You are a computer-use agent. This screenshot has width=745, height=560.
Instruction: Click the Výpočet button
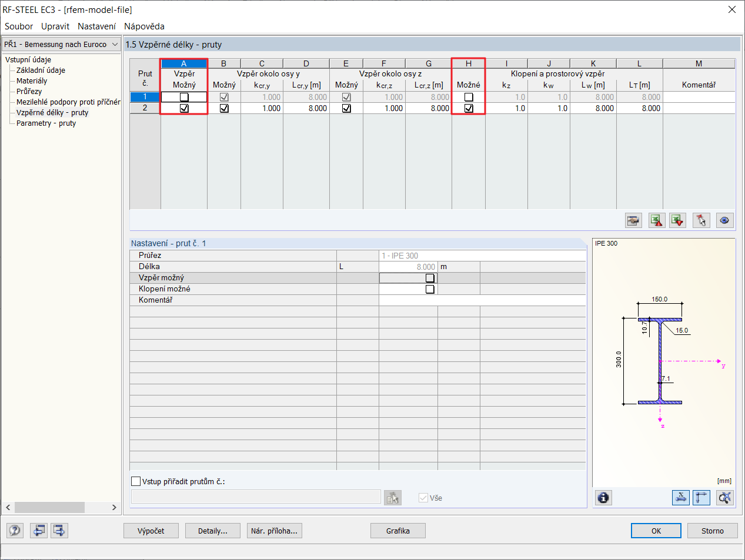pyautogui.click(x=151, y=531)
